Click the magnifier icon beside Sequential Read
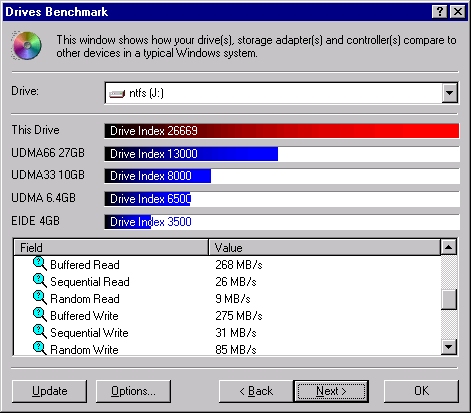 point(40,281)
